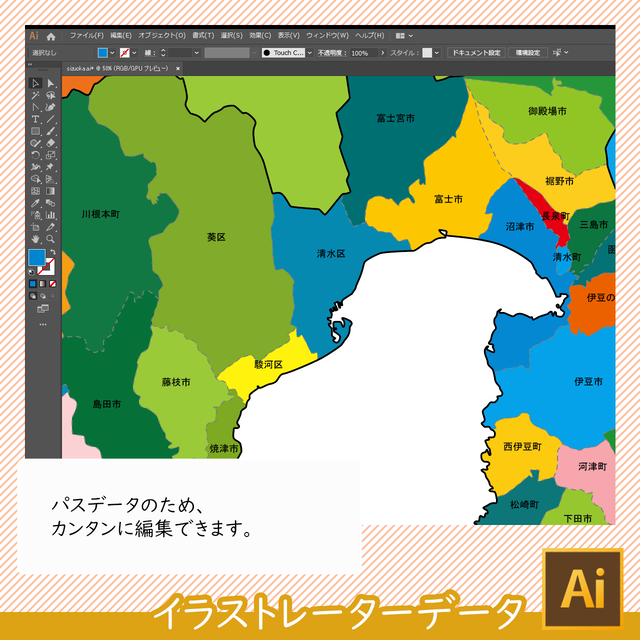Select the Eraser tool

point(51,143)
